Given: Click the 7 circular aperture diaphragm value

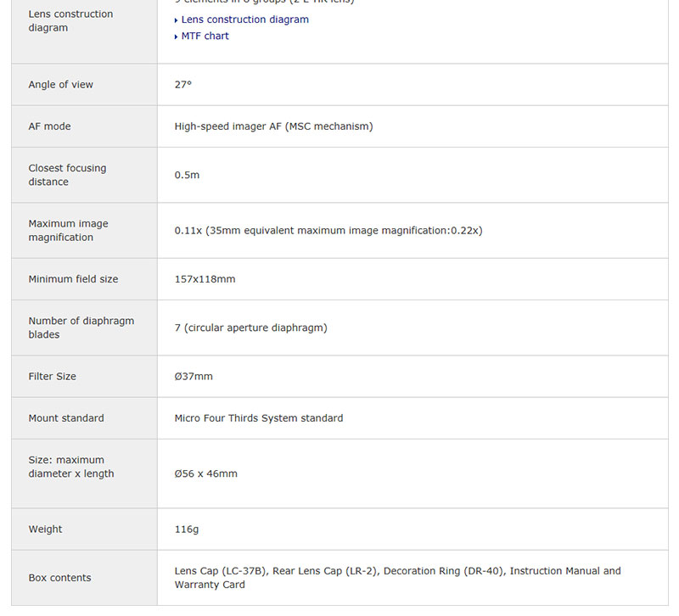Looking at the screenshot, I should click(x=250, y=328).
